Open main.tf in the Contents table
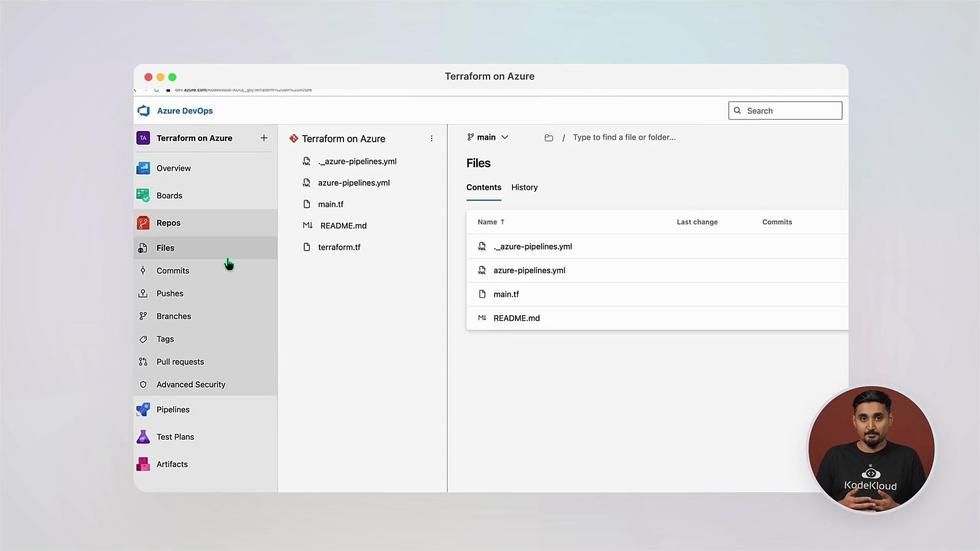 (506, 294)
